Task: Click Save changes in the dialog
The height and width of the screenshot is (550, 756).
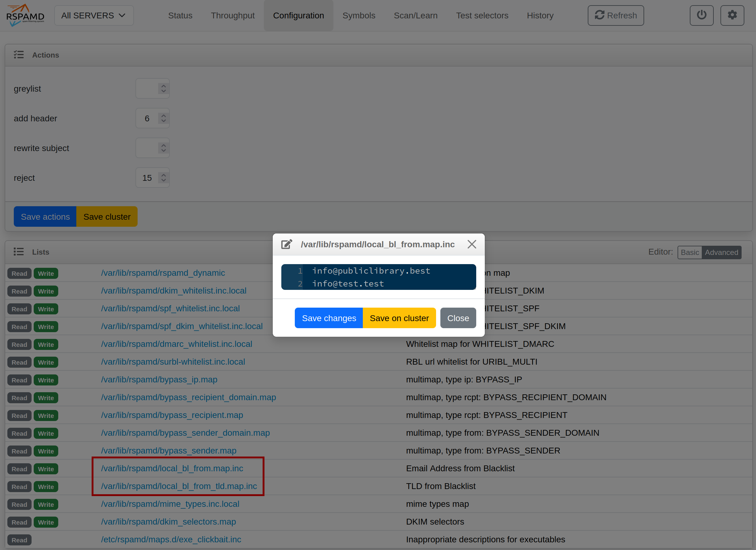Action: pyautogui.click(x=329, y=318)
